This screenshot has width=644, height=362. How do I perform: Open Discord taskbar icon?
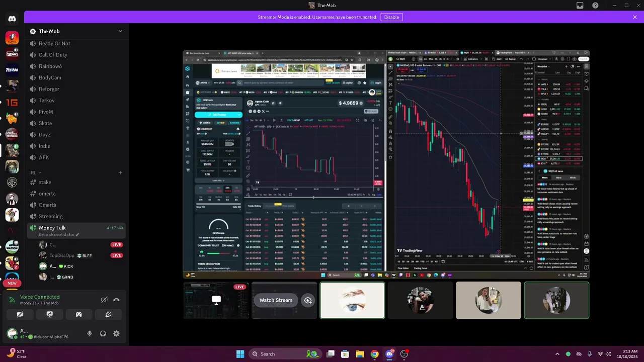(x=389, y=354)
